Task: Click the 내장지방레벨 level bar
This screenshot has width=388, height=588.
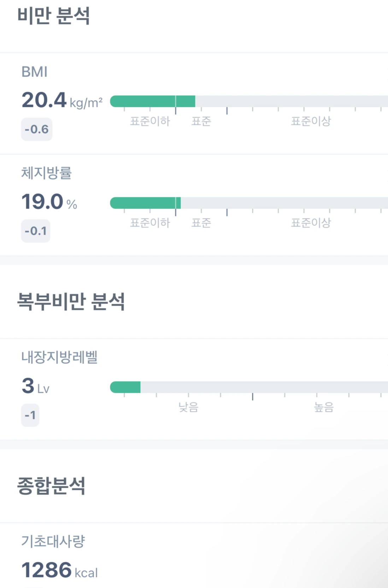Action: [x=249, y=387]
